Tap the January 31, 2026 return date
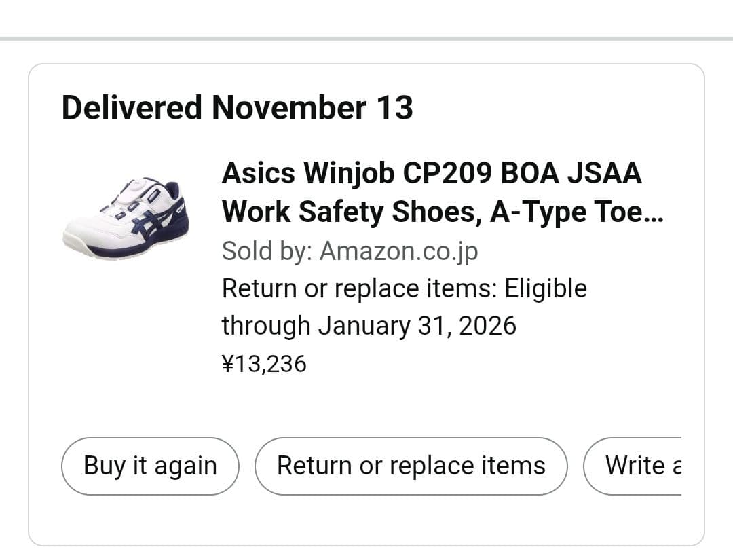 coord(417,326)
